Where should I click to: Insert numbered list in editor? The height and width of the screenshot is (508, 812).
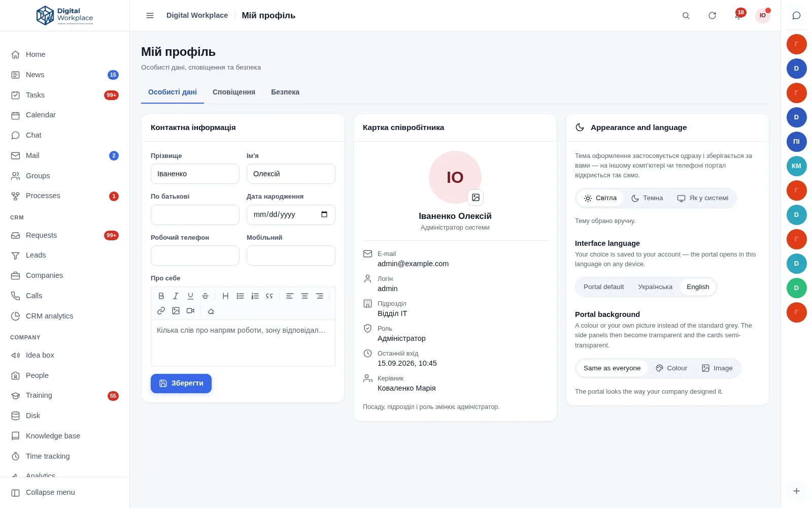(x=255, y=296)
